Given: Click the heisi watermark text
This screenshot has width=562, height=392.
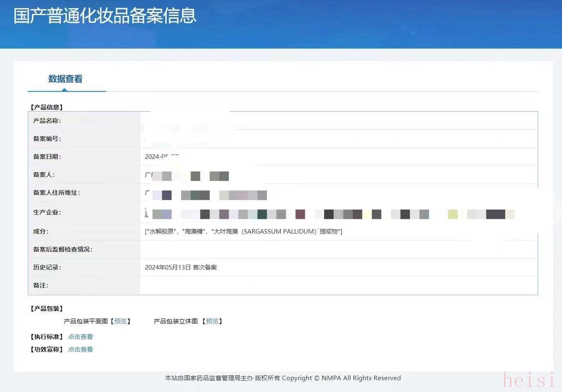Looking at the screenshot, I should tap(529, 380).
